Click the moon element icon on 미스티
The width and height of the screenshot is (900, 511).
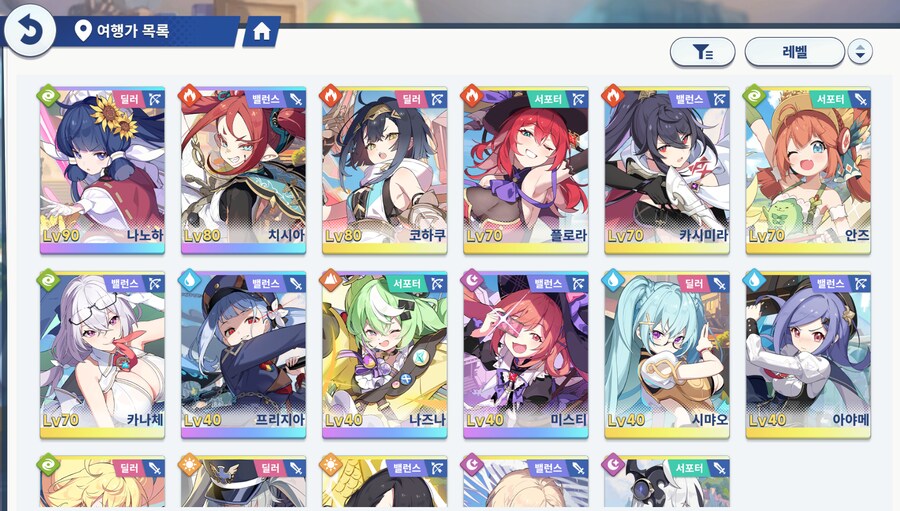(x=472, y=280)
